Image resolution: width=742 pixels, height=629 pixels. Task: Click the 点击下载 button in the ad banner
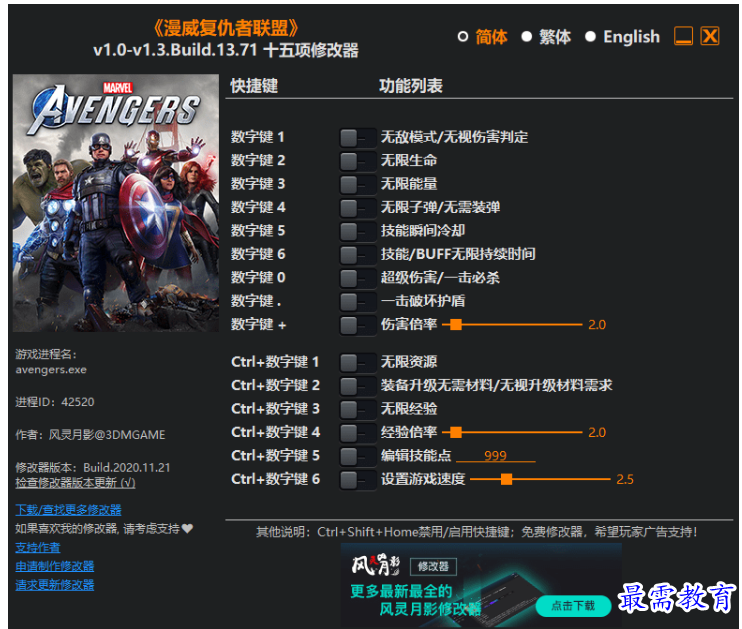coord(573,606)
